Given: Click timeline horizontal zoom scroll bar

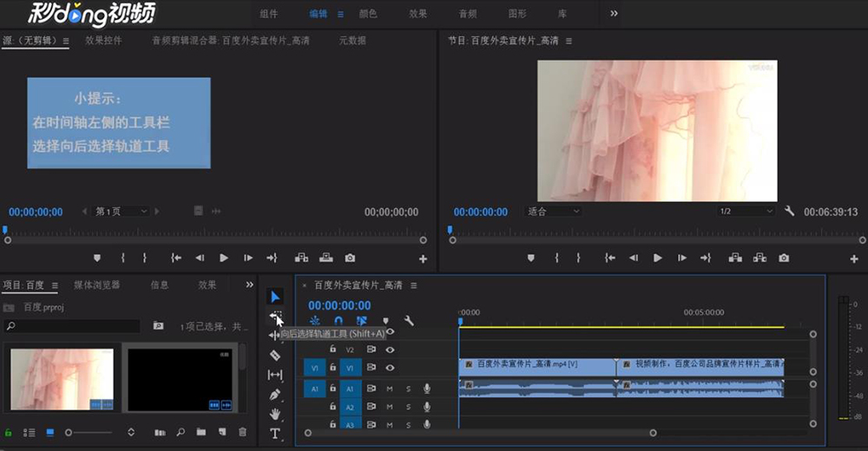Looking at the screenshot, I should [480, 433].
